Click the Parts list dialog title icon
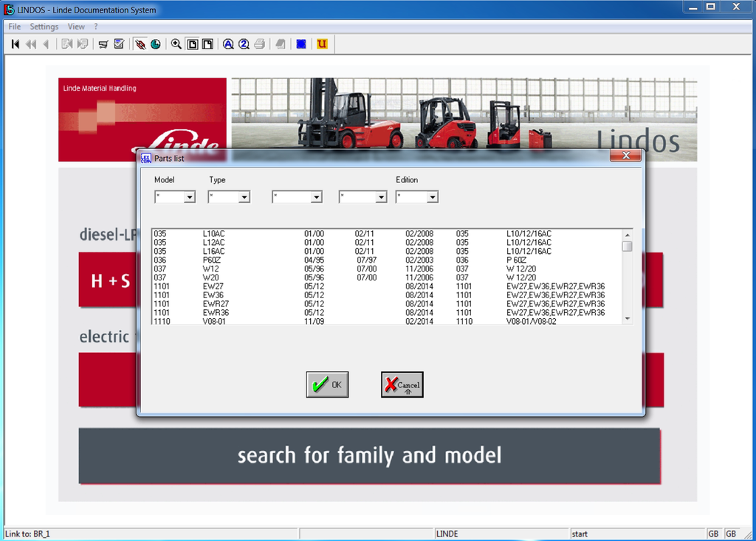The height and width of the screenshot is (541, 756). coord(146,158)
